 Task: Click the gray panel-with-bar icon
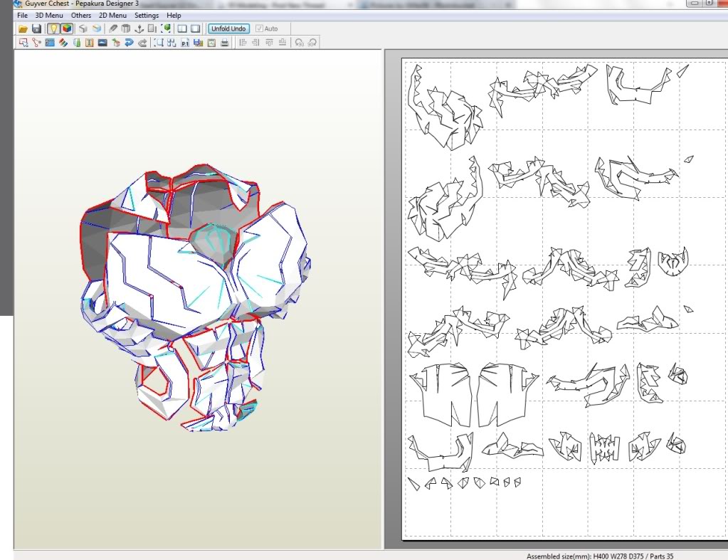coord(152,28)
